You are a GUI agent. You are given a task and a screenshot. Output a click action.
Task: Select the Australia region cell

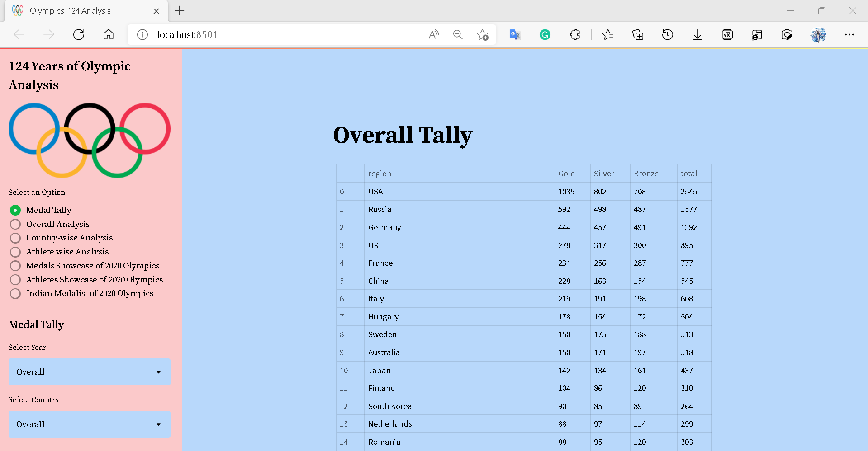460,352
